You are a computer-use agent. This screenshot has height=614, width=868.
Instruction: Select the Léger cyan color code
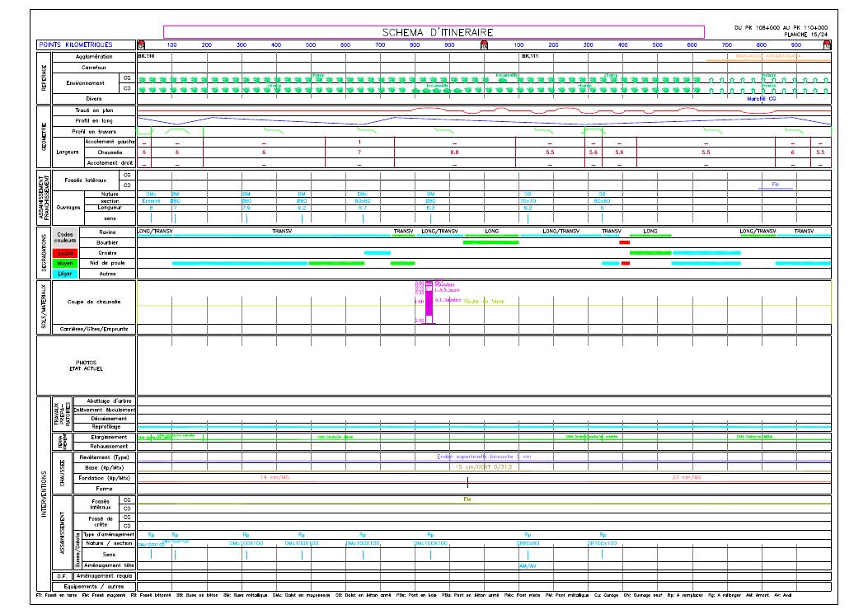point(63,272)
